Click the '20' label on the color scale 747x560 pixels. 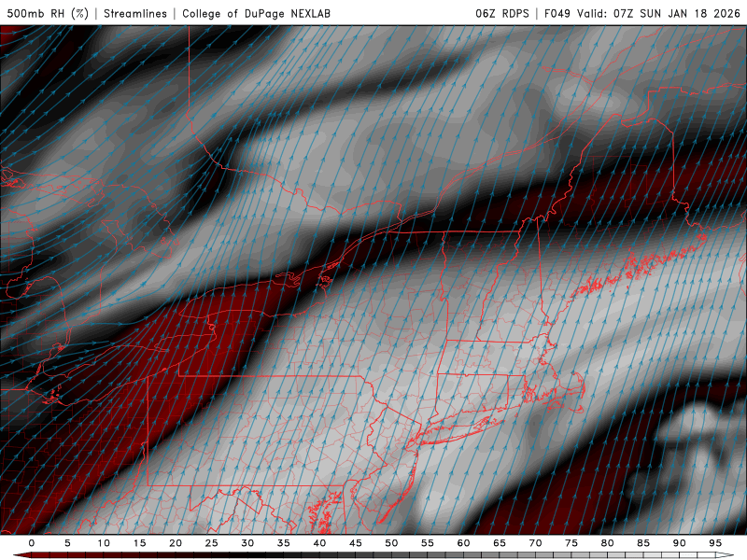pos(176,543)
